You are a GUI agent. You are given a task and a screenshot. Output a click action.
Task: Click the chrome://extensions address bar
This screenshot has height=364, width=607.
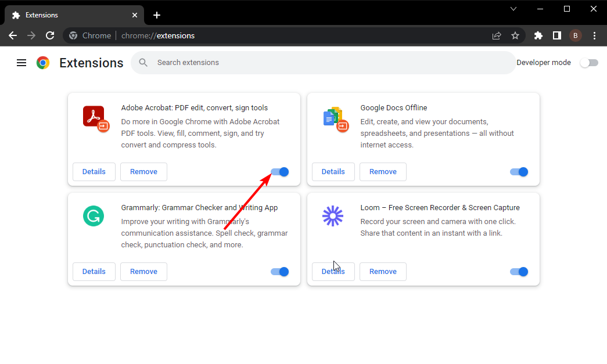tap(294, 35)
